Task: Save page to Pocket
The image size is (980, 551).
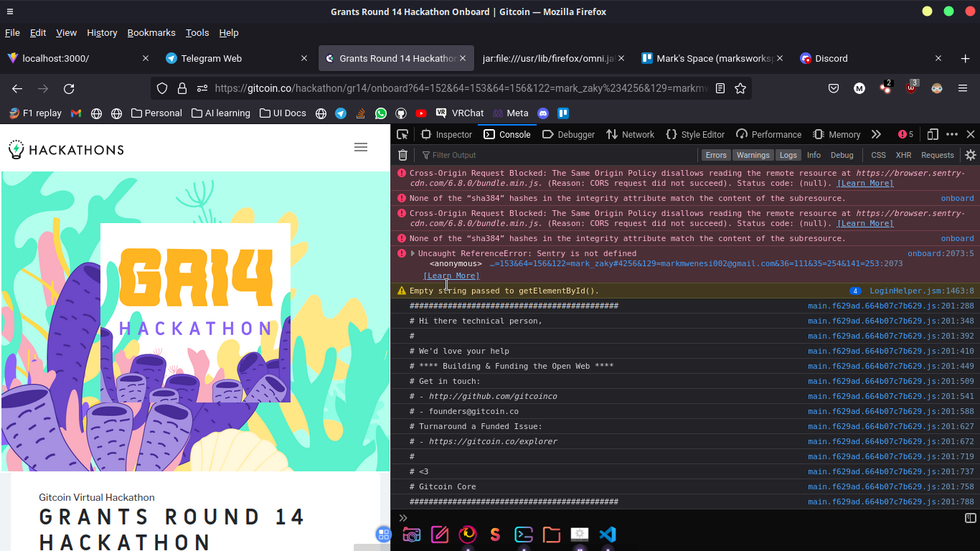Action: click(834, 88)
